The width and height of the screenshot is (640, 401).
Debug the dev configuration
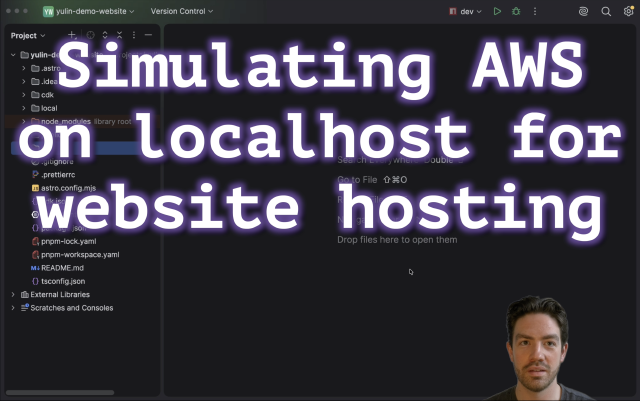pos(516,11)
